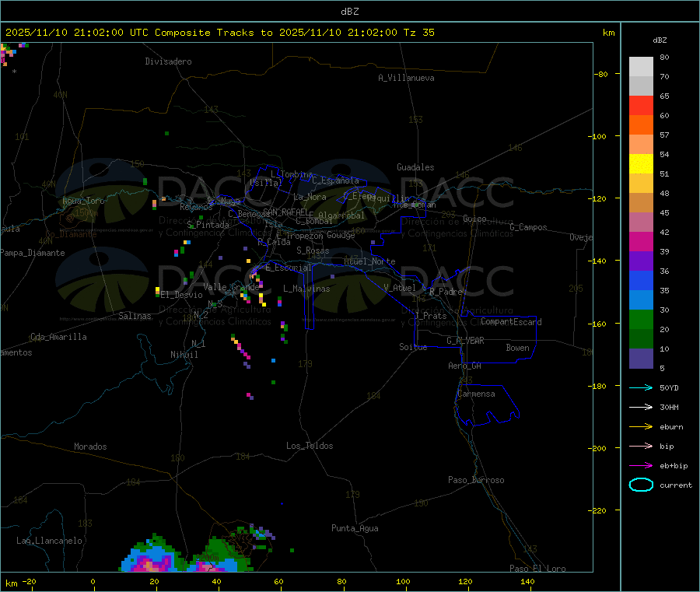Click the 'El_Desvio' map label
The height and width of the screenshot is (592, 700).
click(x=181, y=295)
